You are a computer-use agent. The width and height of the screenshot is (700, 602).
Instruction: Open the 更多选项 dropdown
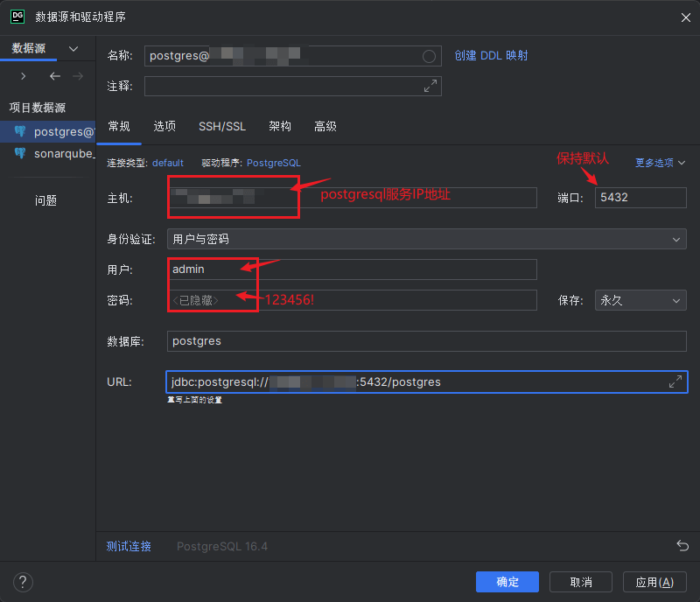[660, 163]
